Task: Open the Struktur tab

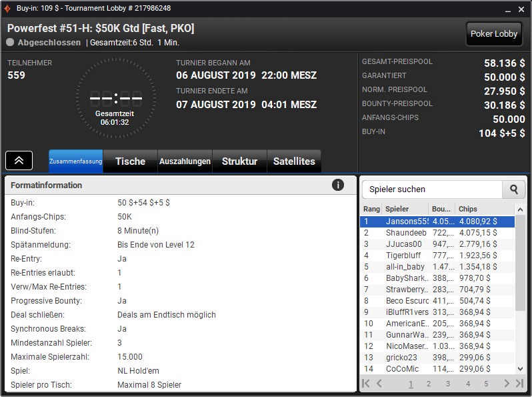Action: (239, 161)
